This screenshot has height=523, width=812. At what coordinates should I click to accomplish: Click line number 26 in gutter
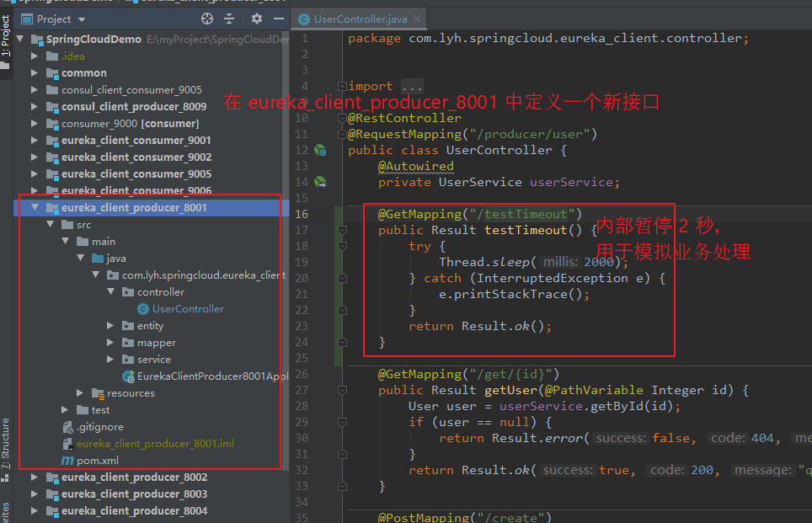pyautogui.click(x=302, y=374)
